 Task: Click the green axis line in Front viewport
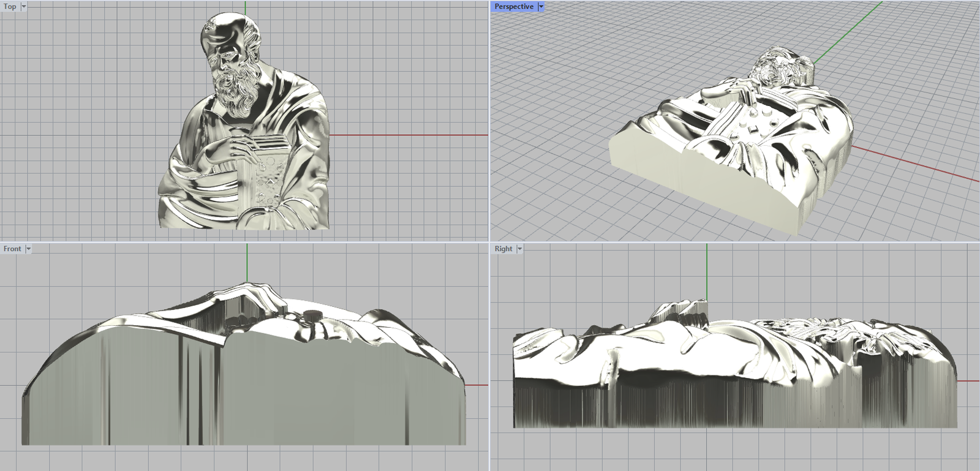(247, 263)
